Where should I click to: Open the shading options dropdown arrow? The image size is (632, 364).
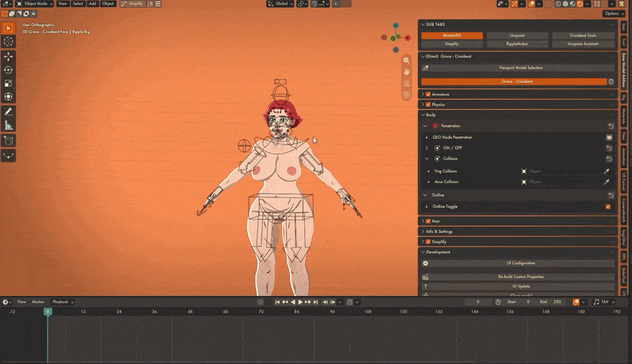[x=588, y=4]
